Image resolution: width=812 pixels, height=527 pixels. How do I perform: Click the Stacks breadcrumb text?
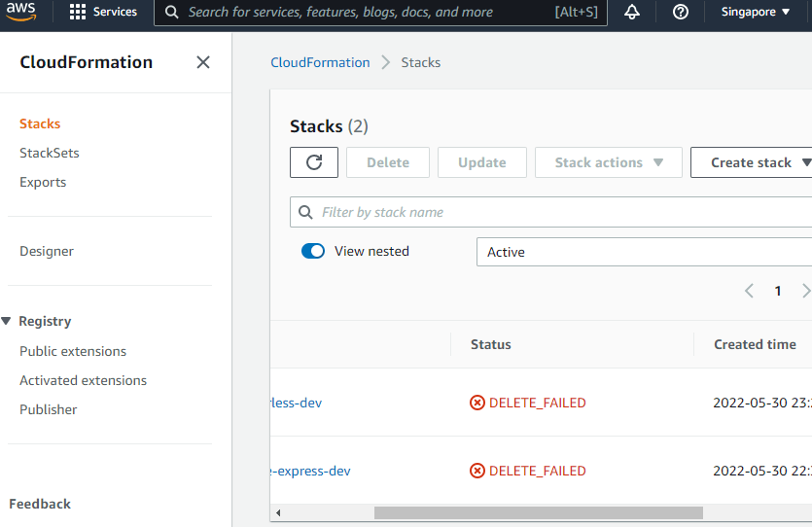point(420,62)
